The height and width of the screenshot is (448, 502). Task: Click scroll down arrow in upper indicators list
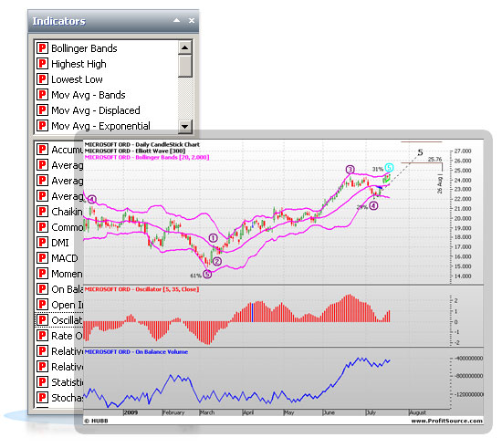pos(184,126)
